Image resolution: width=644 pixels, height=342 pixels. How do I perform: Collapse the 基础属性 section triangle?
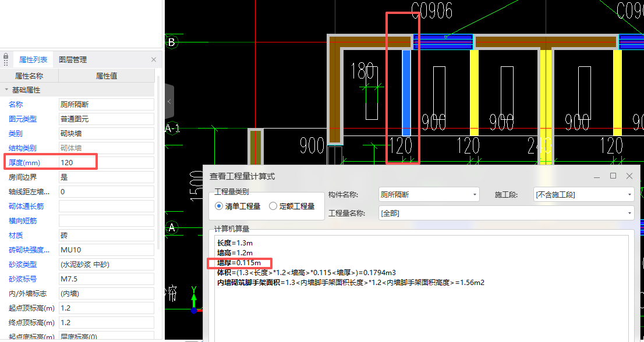point(6,90)
